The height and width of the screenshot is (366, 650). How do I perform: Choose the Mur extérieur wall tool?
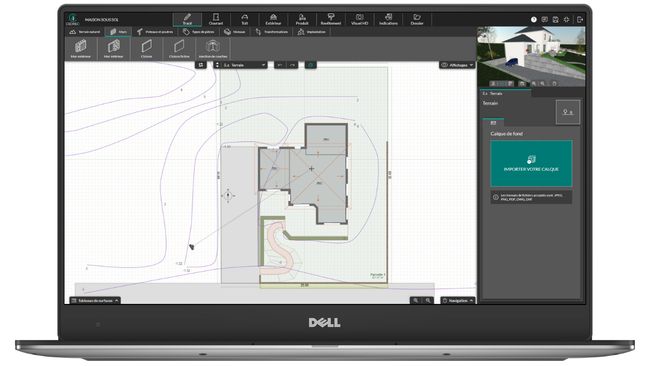click(x=81, y=48)
